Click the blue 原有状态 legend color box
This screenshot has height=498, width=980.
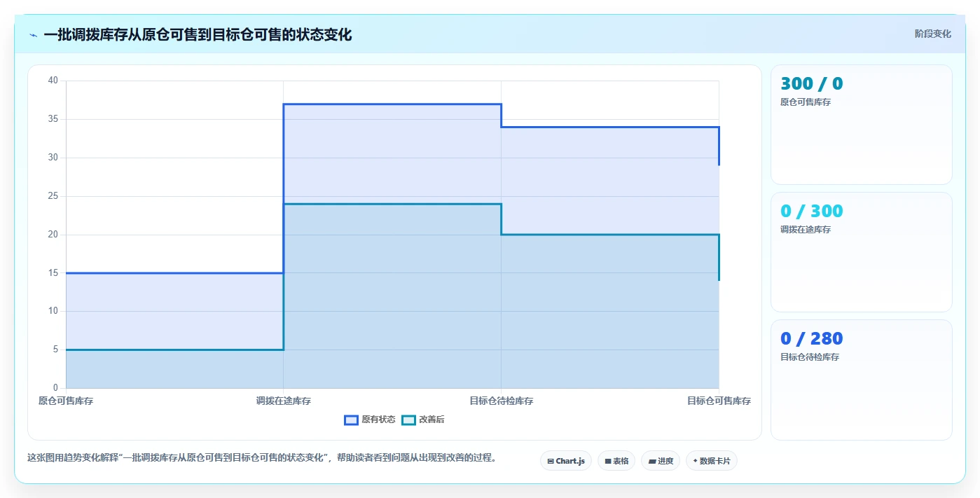coord(351,420)
